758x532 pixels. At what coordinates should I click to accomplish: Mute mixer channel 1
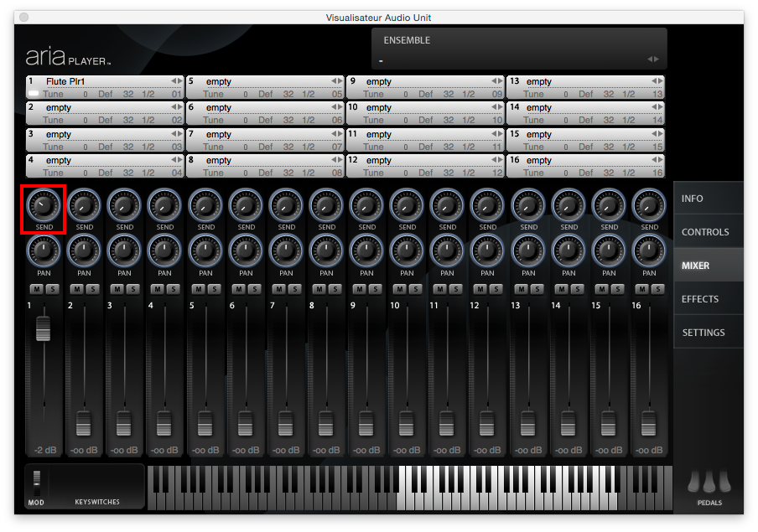coord(36,289)
